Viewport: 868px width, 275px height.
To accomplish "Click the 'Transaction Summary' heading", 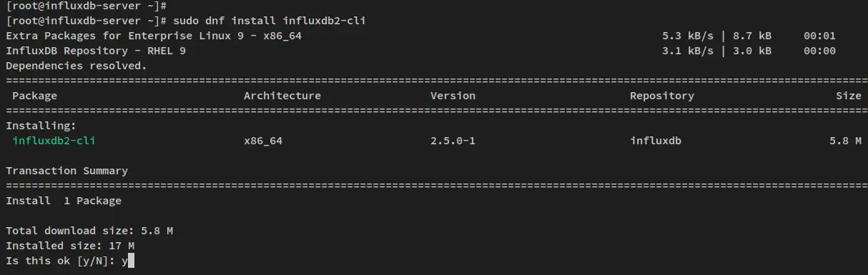I will point(67,171).
